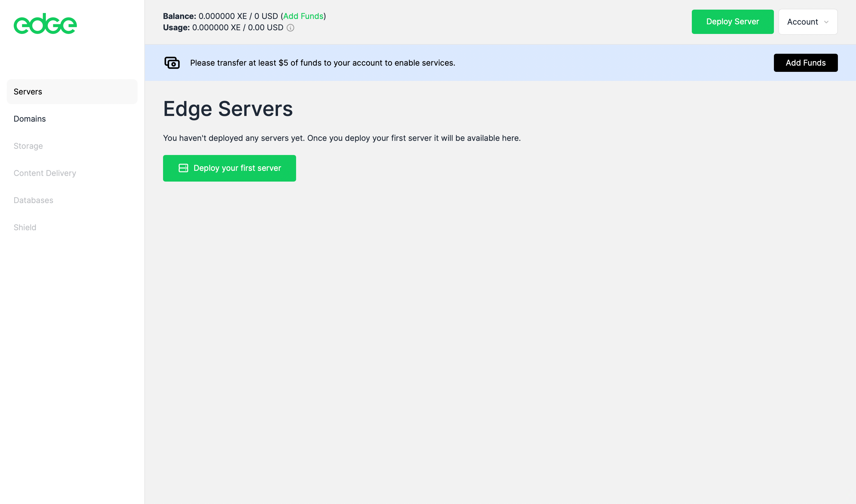Viewport: 856px width, 504px height.
Task: Click the Add Funds link beside balance
Action: coord(303,16)
